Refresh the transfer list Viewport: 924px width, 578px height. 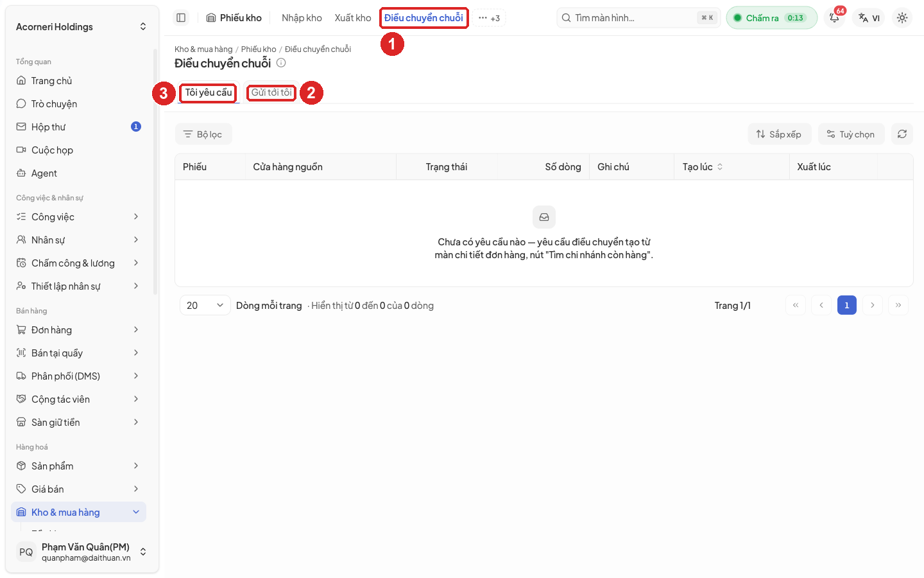[x=902, y=134]
